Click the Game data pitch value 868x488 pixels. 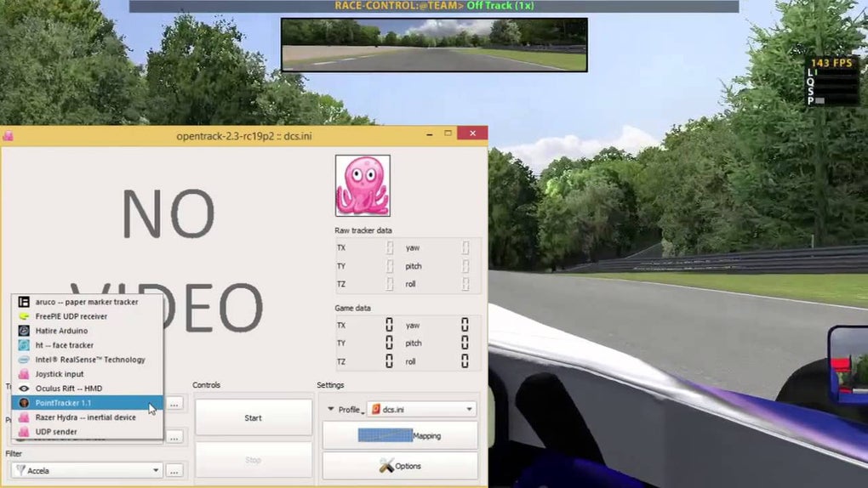[465, 343]
